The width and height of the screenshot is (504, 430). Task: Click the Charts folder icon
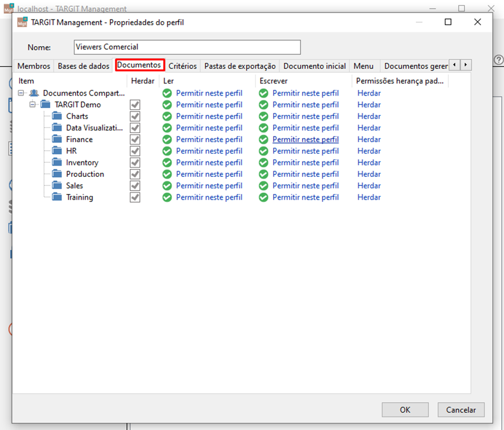57,115
